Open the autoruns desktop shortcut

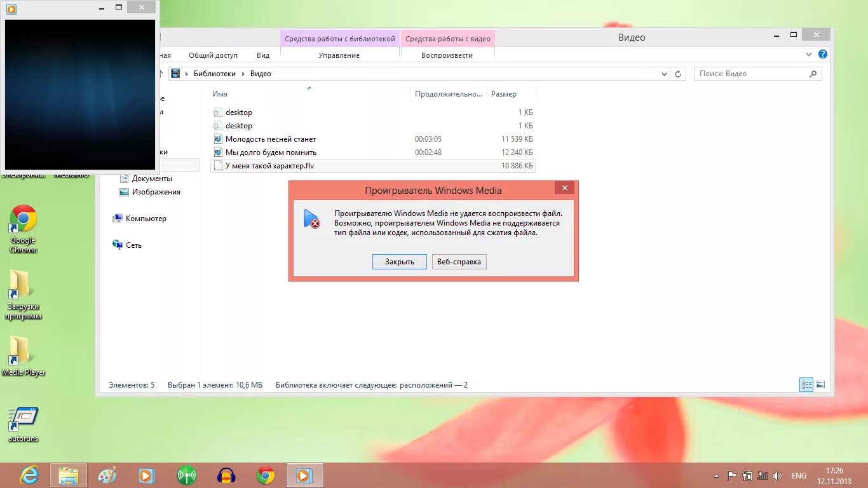tap(24, 424)
